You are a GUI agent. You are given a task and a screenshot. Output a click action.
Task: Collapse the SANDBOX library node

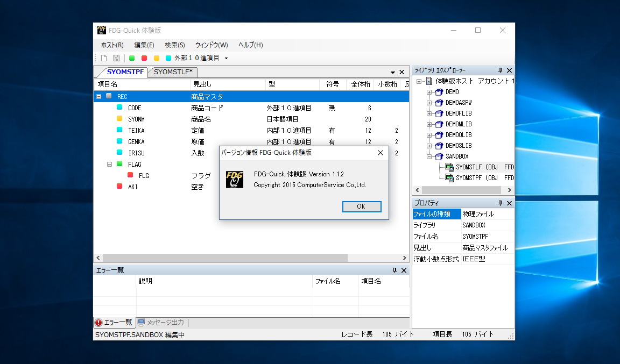(x=429, y=156)
